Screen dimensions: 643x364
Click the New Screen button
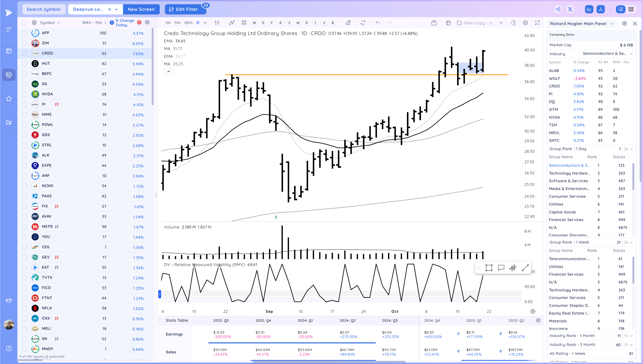pos(141,9)
